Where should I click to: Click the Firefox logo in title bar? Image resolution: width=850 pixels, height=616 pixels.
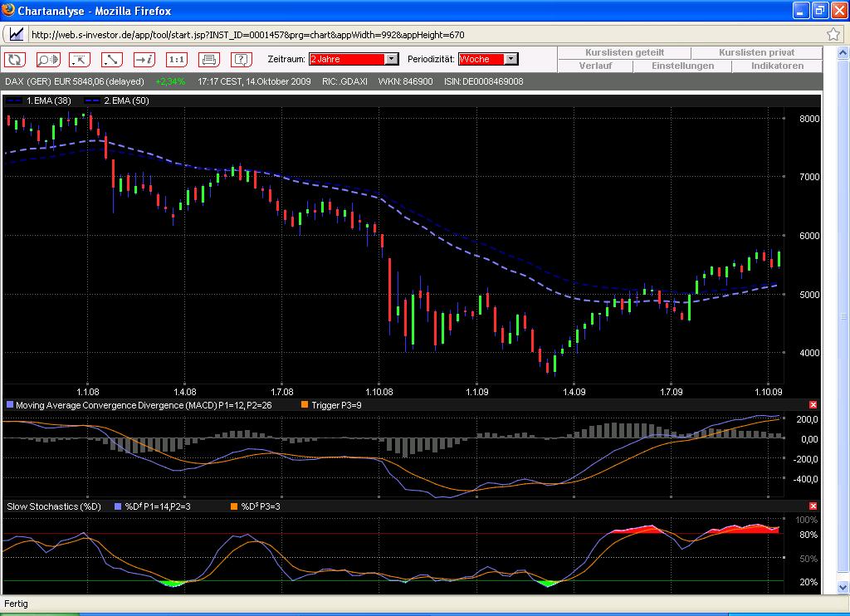tap(8, 10)
